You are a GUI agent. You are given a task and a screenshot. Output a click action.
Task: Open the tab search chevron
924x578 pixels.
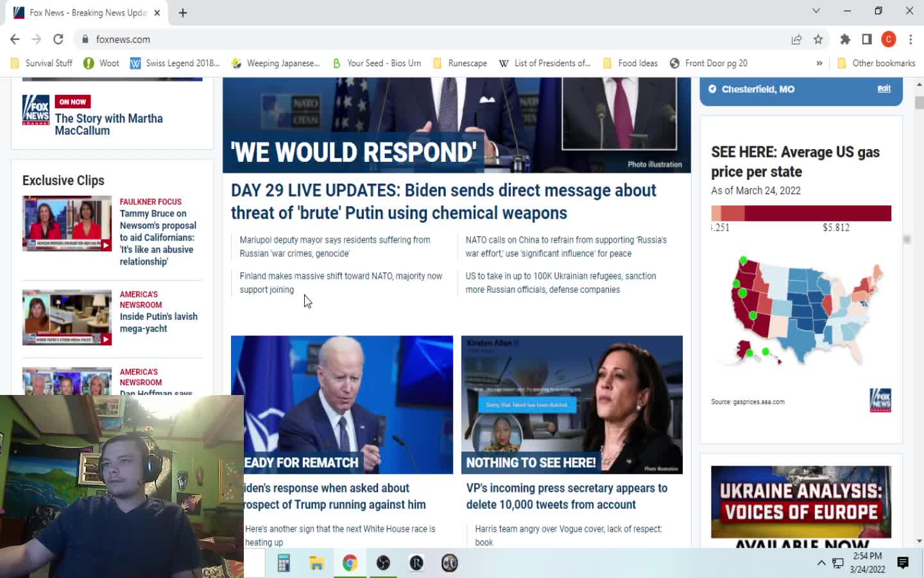pyautogui.click(x=816, y=11)
